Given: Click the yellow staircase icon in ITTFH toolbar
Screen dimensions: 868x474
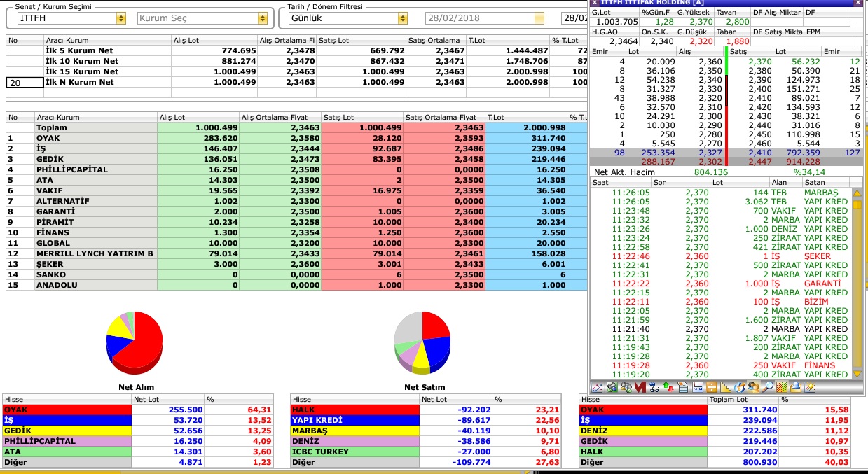Looking at the screenshot, I should 726,386.
